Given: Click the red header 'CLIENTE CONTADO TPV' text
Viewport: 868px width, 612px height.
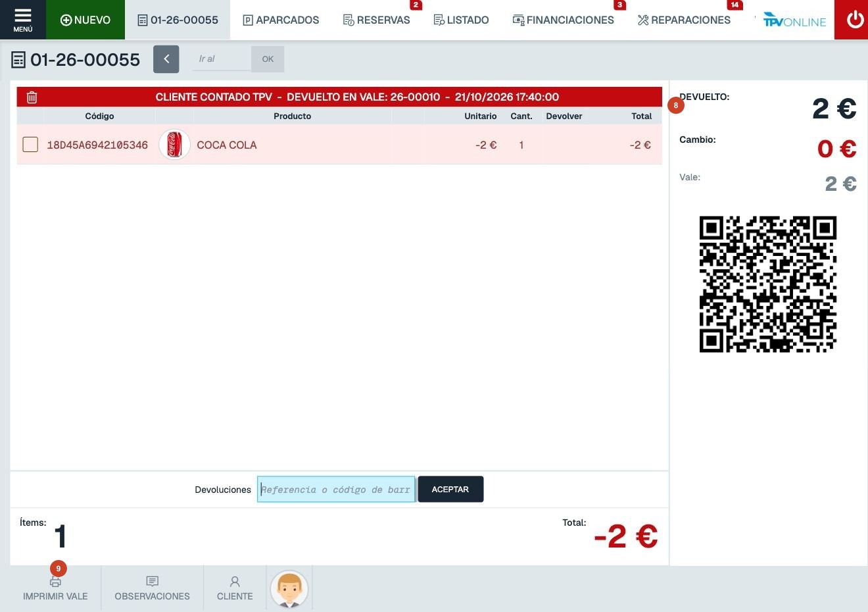Looking at the screenshot, I should (x=214, y=97).
